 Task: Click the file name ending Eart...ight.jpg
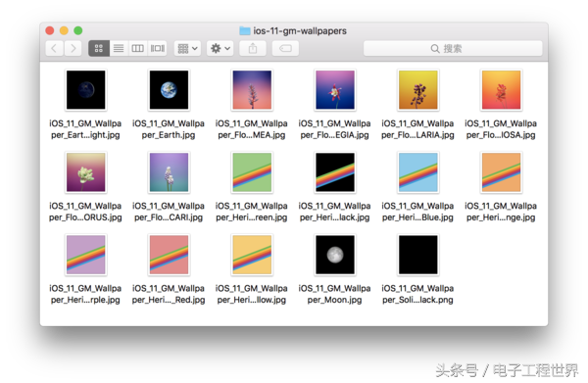click(x=85, y=129)
